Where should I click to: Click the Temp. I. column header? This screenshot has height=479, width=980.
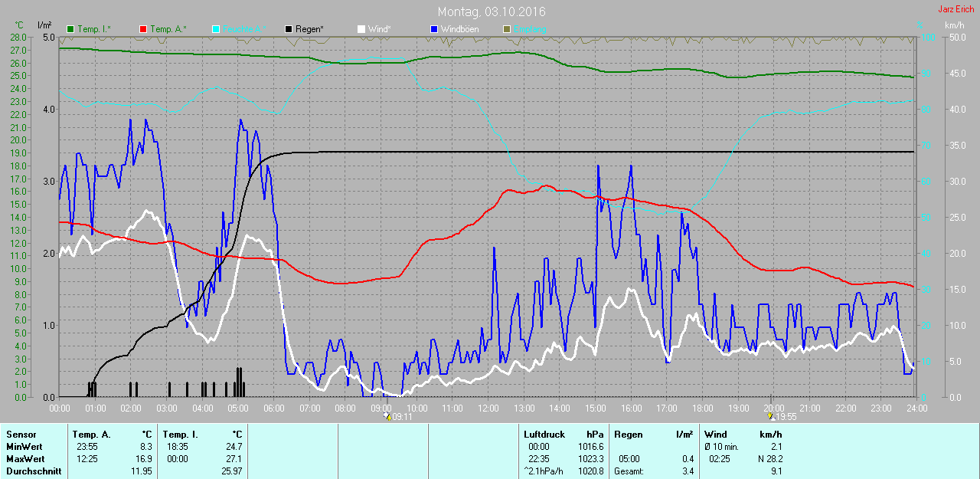(x=179, y=435)
